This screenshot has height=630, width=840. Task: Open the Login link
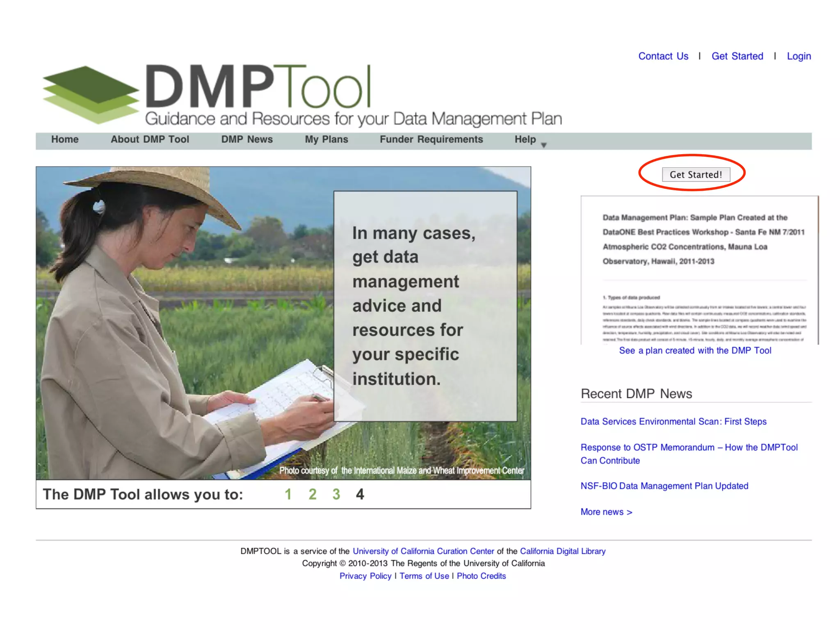[x=799, y=56]
